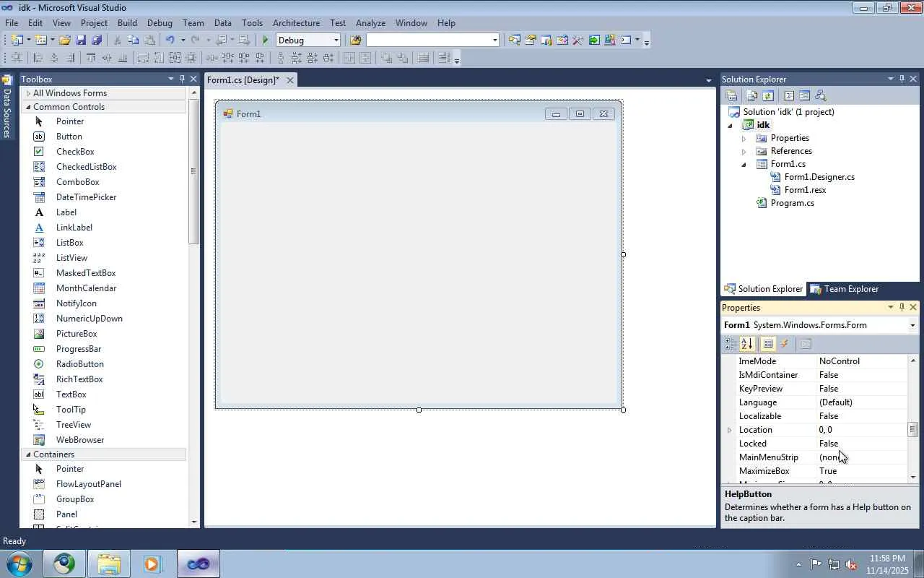Select Program.cs in Solution Explorer
Viewport: 924px width, 578px height.
tap(792, 203)
